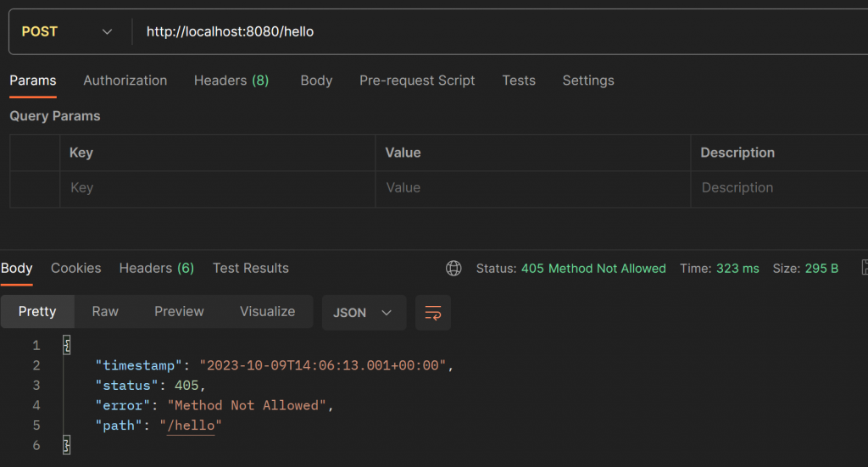Go to the Tests tab
The width and height of the screenshot is (868, 467).
(x=519, y=81)
